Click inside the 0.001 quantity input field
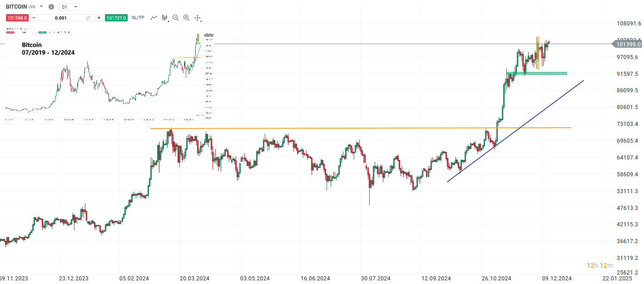Image resolution: width=644 pixels, height=284 pixels. (x=60, y=18)
